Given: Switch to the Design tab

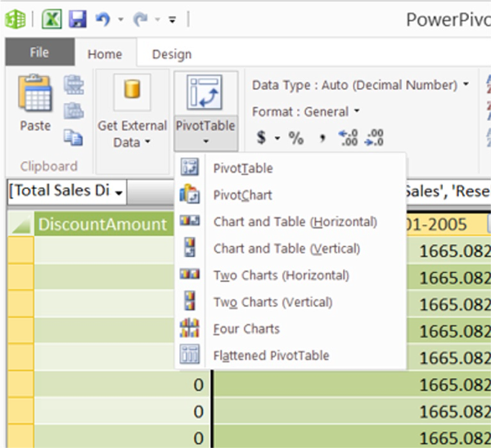Looking at the screenshot, I should (172, 54).
